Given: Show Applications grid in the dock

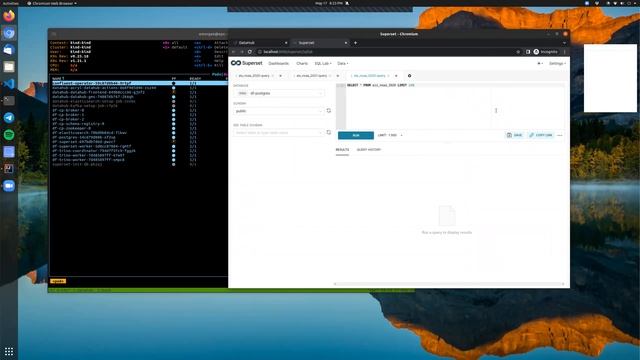Looking at the screenshot, I should (x=9, y=351).
